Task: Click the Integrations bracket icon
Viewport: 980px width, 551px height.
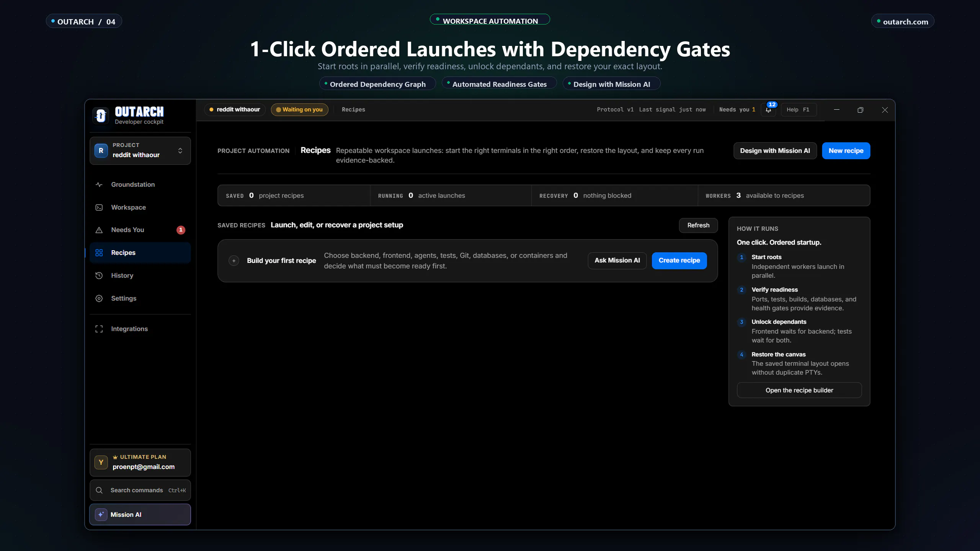Action: (99, 329)
